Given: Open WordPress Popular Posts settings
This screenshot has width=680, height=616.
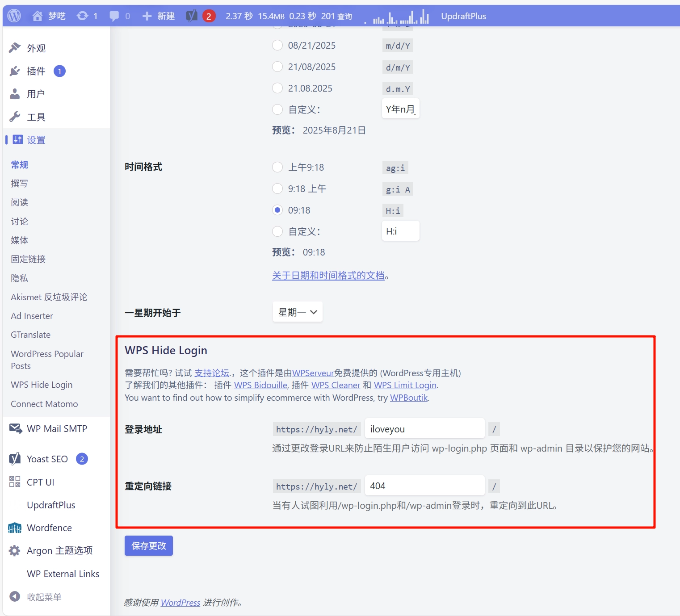Looking at the screenshot, I should [x=47, y=360].
